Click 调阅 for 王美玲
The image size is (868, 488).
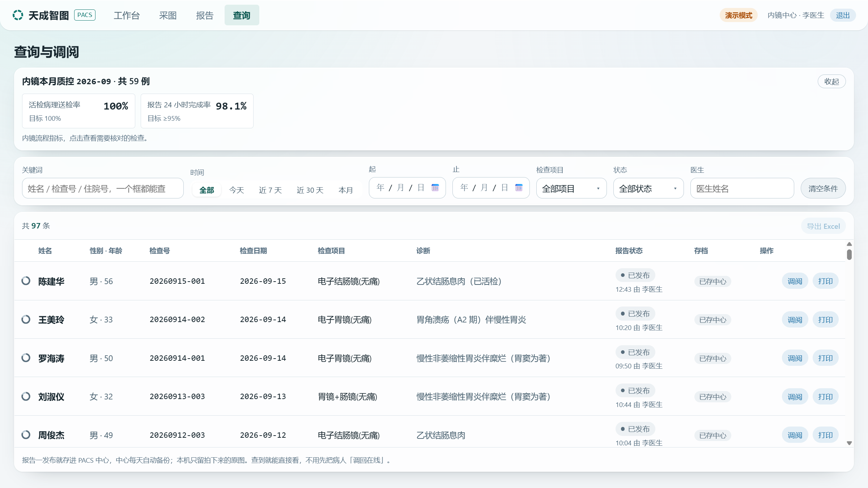[795, 319]
